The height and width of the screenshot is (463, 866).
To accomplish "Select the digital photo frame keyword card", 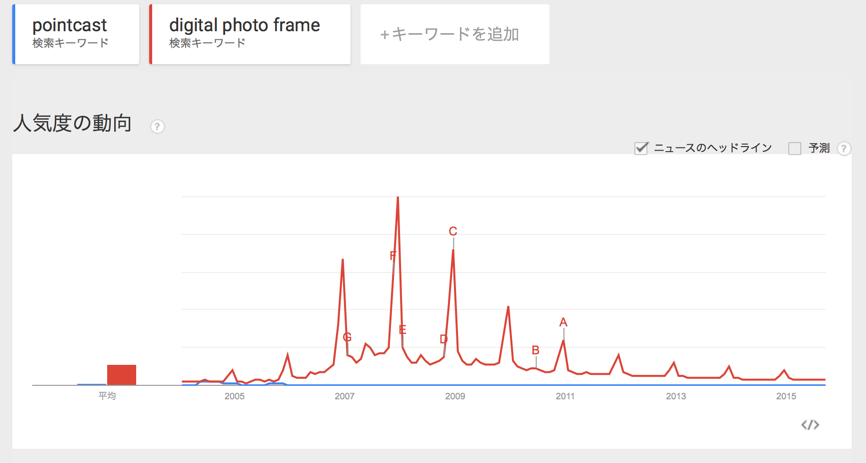I will pos(250,34).
